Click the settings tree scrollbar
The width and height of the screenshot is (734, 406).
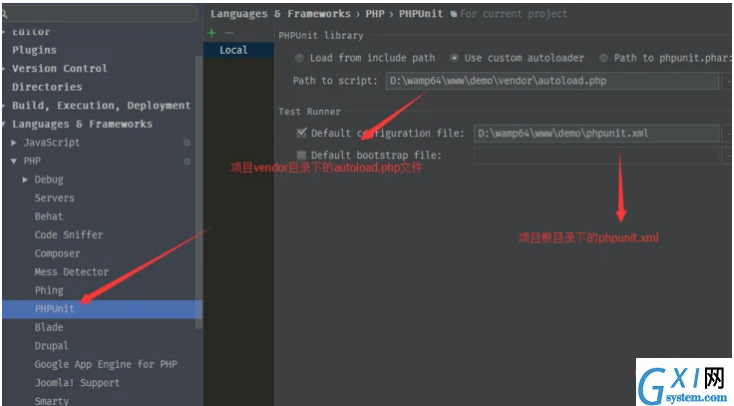199,192
